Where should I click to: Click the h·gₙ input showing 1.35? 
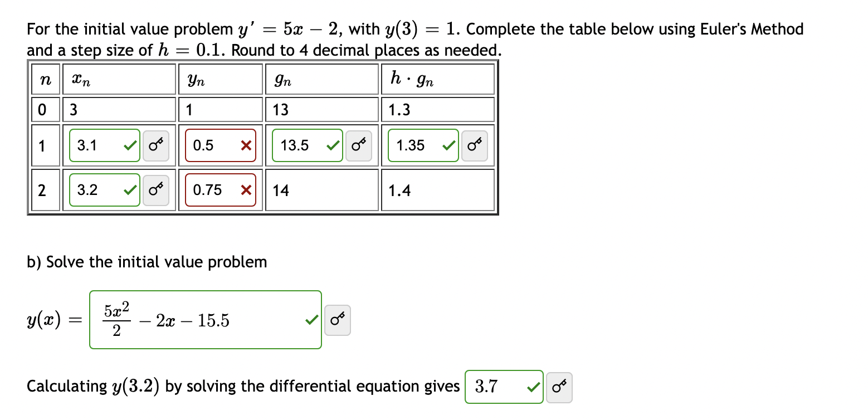418,145
